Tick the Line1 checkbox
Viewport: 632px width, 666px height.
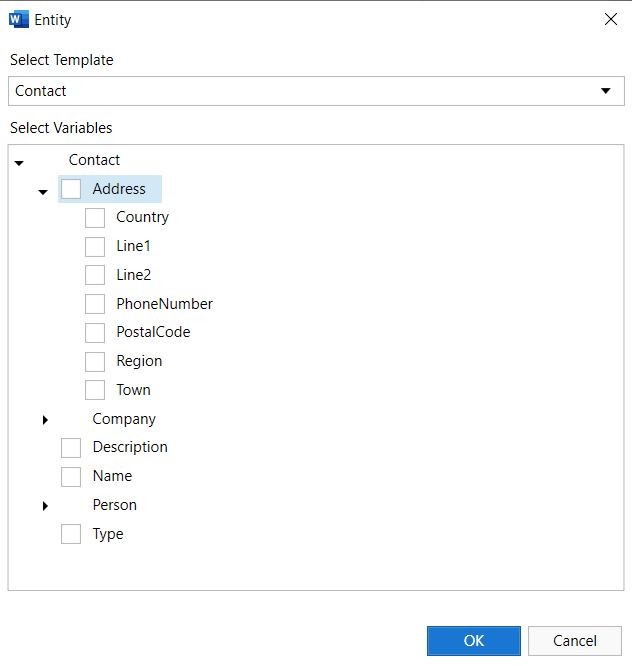tap(95, 246)
